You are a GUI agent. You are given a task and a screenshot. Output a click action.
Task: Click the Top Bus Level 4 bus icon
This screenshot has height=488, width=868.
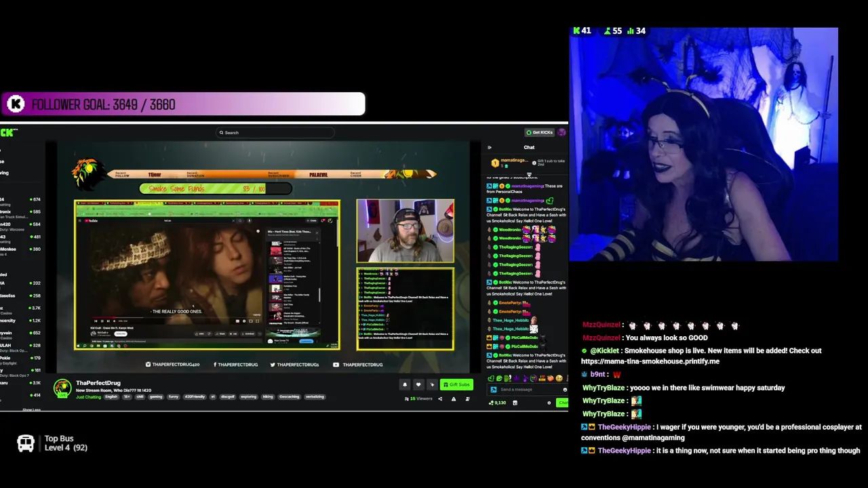coord(26,444)
